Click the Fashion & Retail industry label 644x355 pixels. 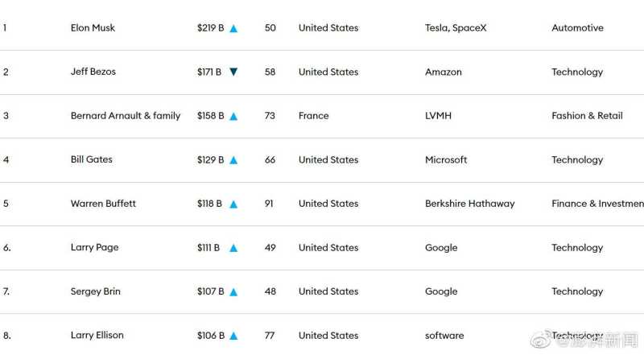click(x=587, y=116)
